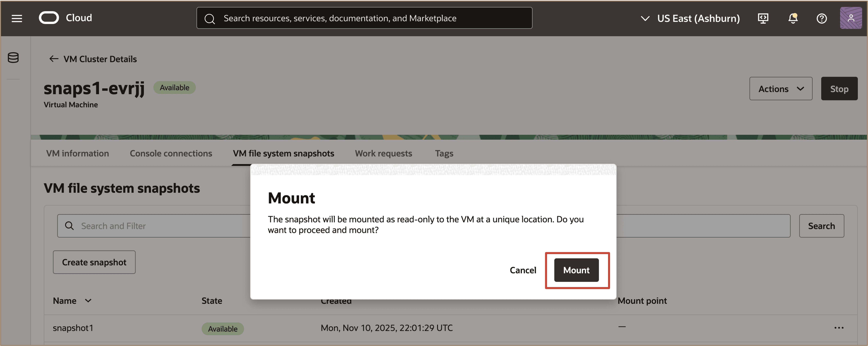Image resolution: width=868 pixels, height=346 pixels.
Task: Click the Stop button for the VM
Action: (839, 88)
